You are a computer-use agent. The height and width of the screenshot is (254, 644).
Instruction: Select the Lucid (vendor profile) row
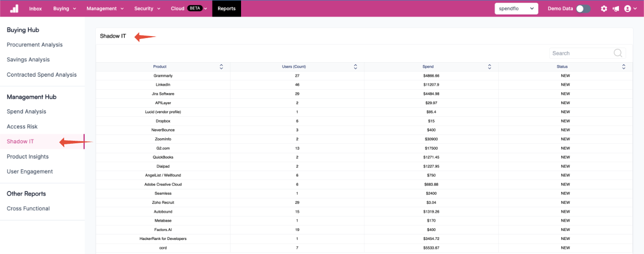364,112
